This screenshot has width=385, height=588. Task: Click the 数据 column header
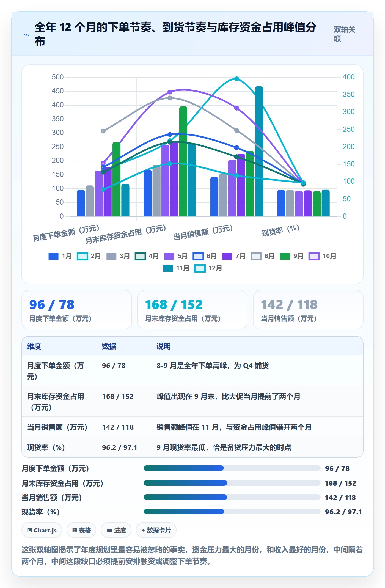[109, 347]
